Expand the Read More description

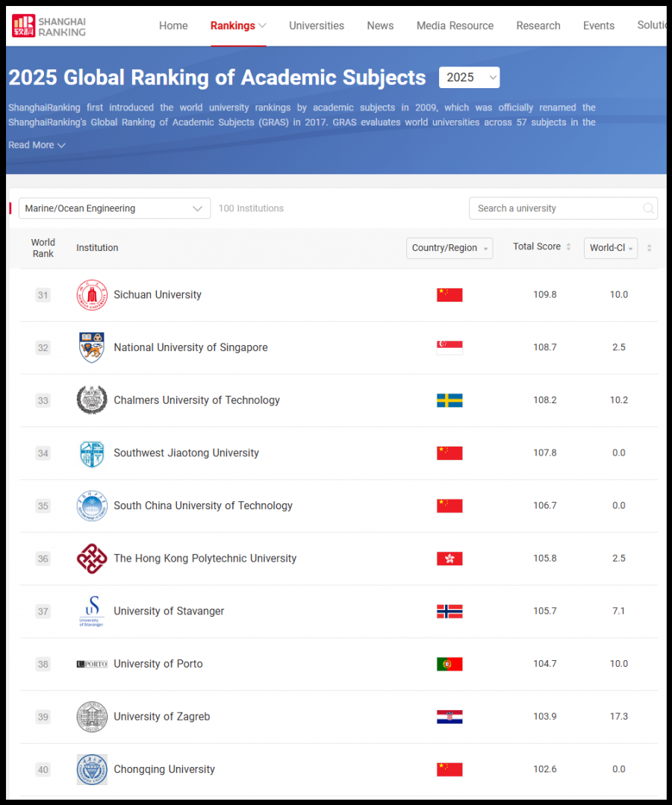(37, 145)
